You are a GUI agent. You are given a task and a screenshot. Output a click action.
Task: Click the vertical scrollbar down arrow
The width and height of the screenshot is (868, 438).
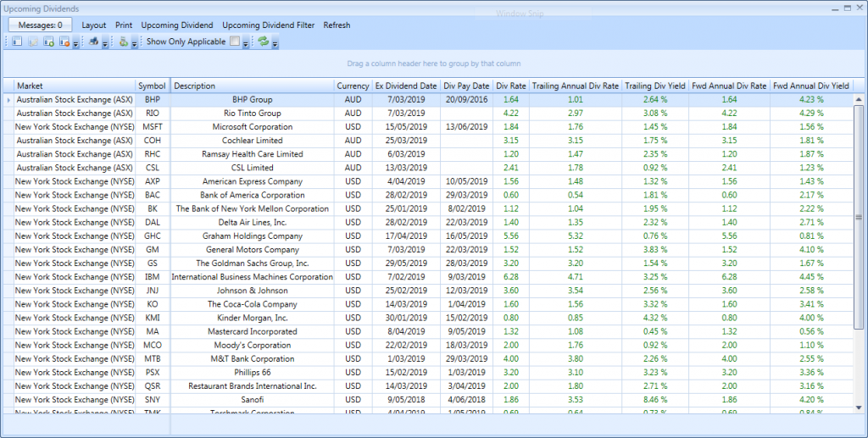[860, 408]
